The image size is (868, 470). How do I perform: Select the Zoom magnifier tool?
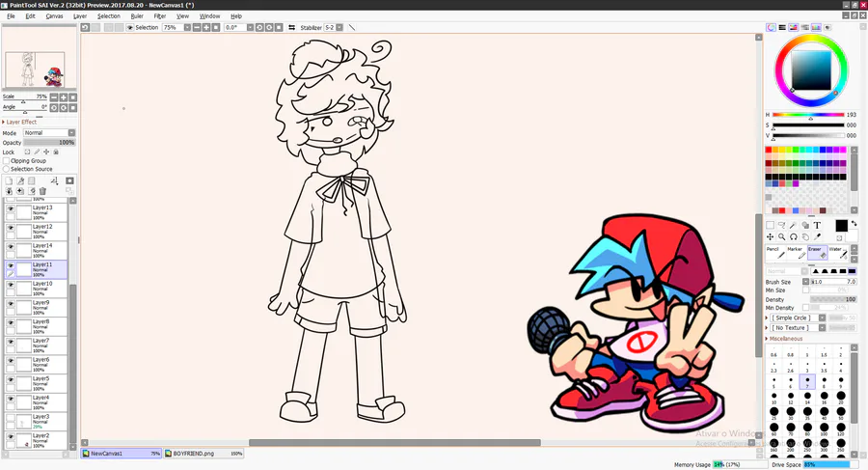[781, 236]
